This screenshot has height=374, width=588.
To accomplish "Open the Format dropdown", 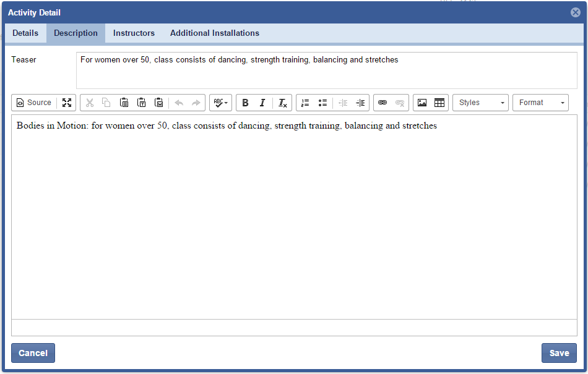I will pos(540,103).
